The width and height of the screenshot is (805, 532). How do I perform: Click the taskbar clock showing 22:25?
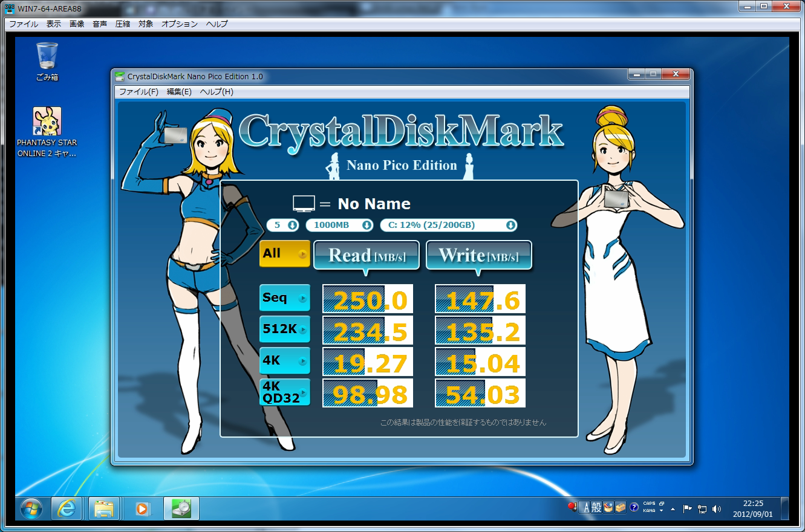752,508
